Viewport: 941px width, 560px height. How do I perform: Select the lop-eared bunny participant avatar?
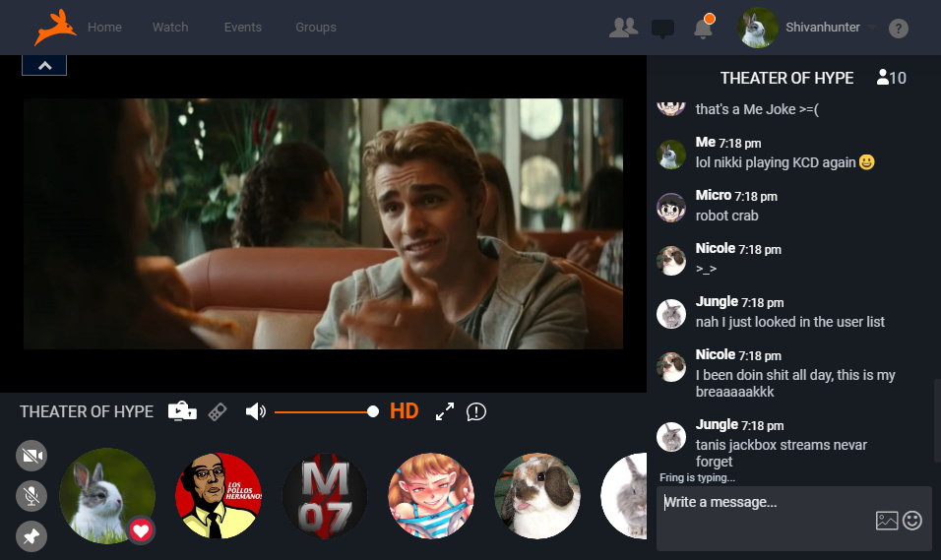pyautogui.click(x=537, y=496)
